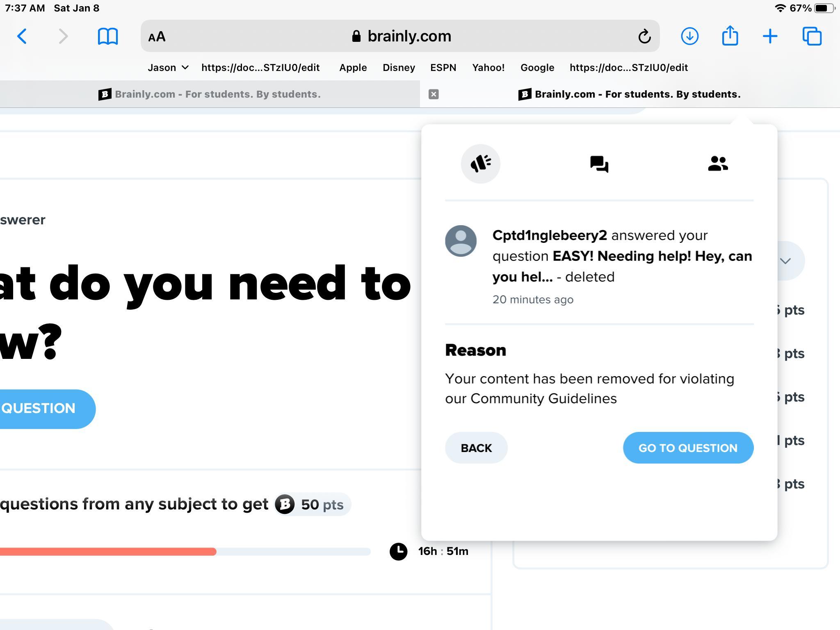This screenshot has width=840, height=630.
Task: Tap the share icon
Action: click(730, 36)
